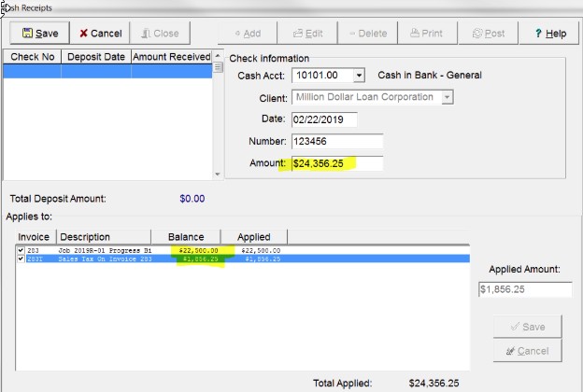Click the lower Cancel button under Applied Amount
Screen dimensions: 583x392
[528, 351]
